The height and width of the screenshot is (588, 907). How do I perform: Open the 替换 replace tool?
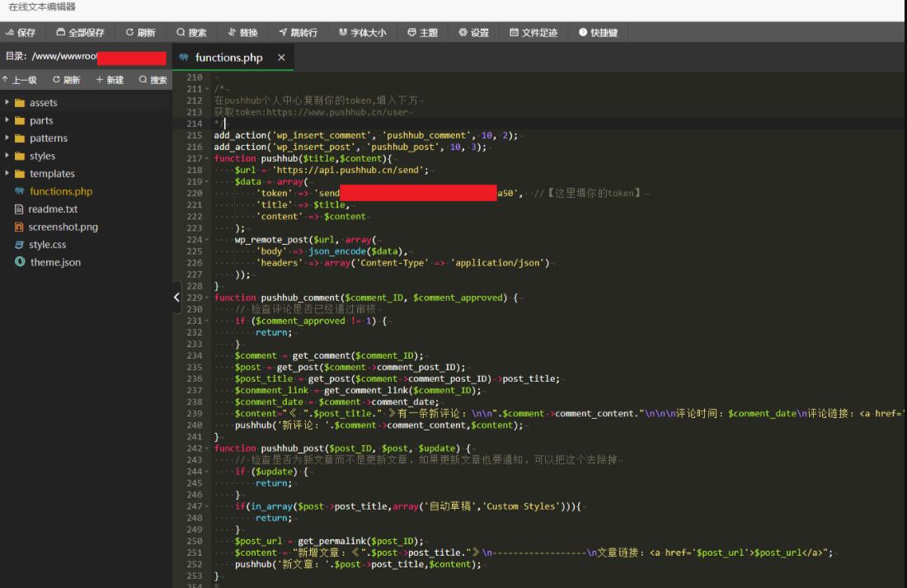tap(242, 32)
